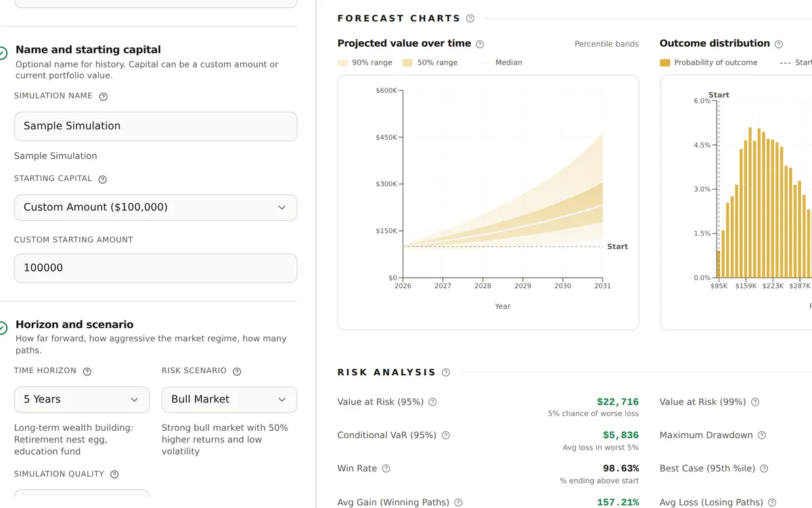
Task: Open help icon next to Projected value over time
Action: tap(480, 44)
